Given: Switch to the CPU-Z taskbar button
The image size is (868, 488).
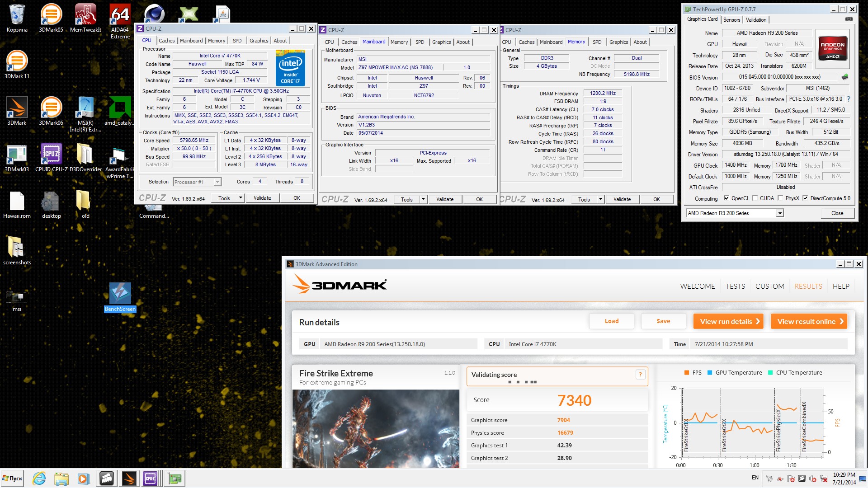Looking at the screenshot, I should 150,479.
